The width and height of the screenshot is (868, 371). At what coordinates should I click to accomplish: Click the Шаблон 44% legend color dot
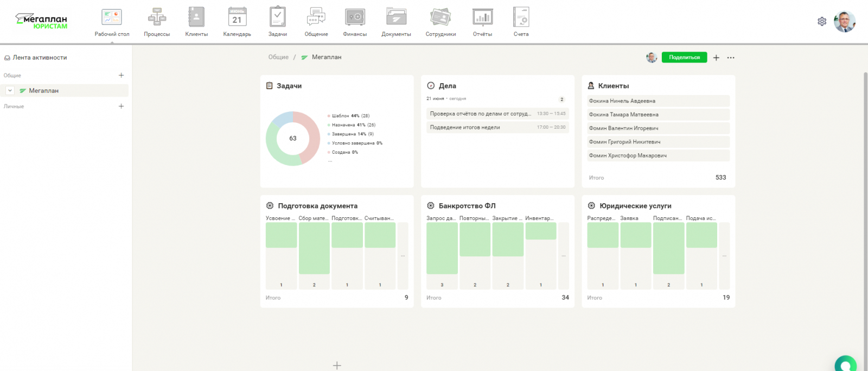[x=329, y=116]
